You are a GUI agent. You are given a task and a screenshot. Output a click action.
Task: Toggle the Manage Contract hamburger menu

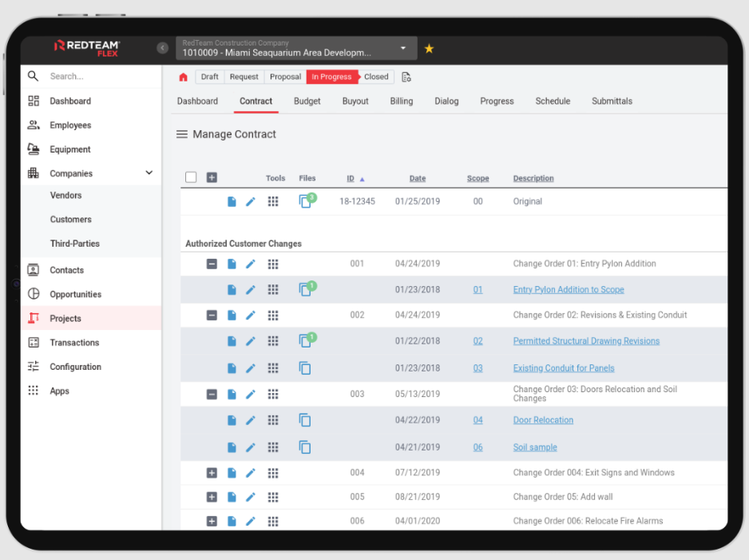pyautogui.click(x=181, y=133)
